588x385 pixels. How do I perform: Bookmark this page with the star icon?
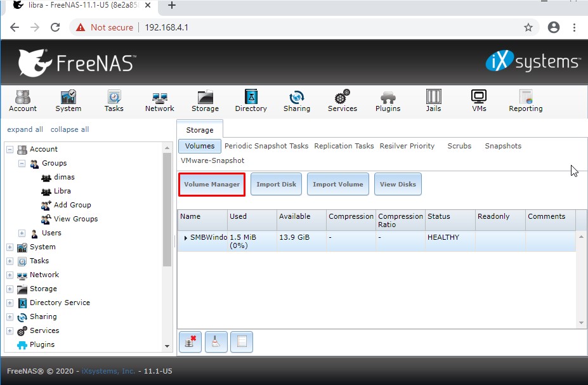coord(528,27)
